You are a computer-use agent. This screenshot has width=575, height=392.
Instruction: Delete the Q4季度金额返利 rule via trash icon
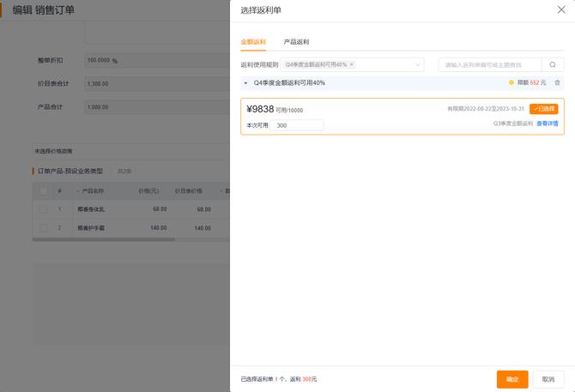coord(557,83)
